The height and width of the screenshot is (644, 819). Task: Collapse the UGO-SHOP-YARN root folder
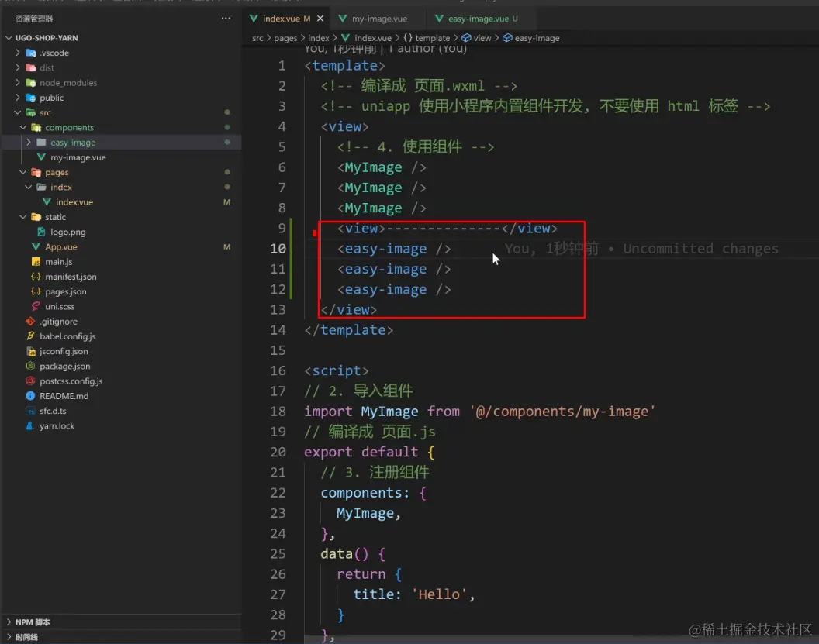(x=9, y=37)
